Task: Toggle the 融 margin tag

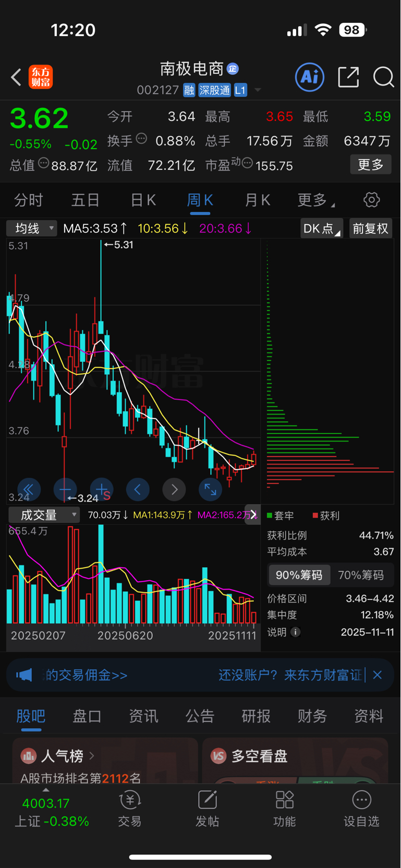Action: click(x=189, y=90)
